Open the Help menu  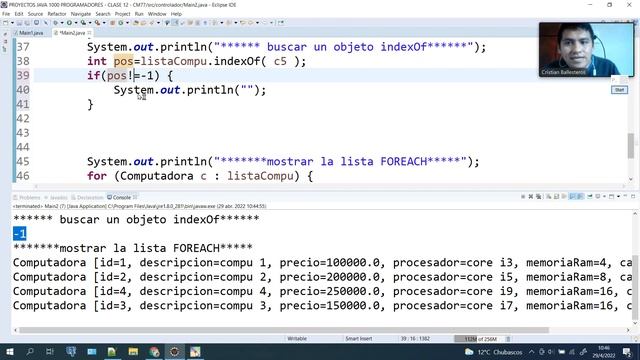point(176,14)
